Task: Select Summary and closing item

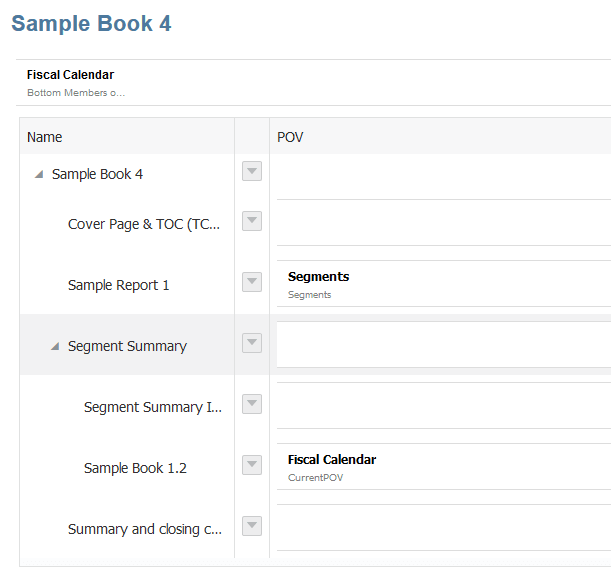Action: [144, 529]
